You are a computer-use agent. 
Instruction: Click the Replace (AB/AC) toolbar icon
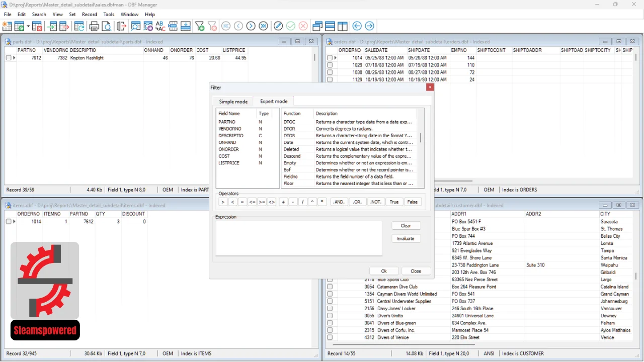click(x=160, y=26)
